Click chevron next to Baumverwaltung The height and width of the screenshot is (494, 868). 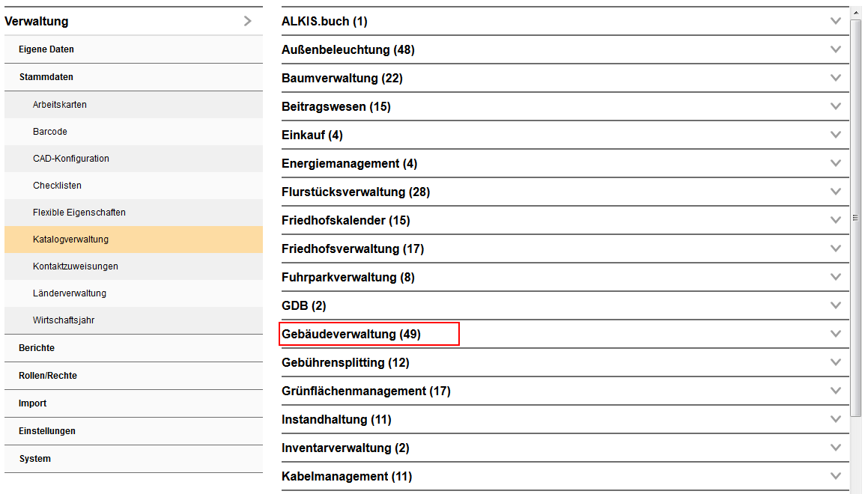coord(836,78)
